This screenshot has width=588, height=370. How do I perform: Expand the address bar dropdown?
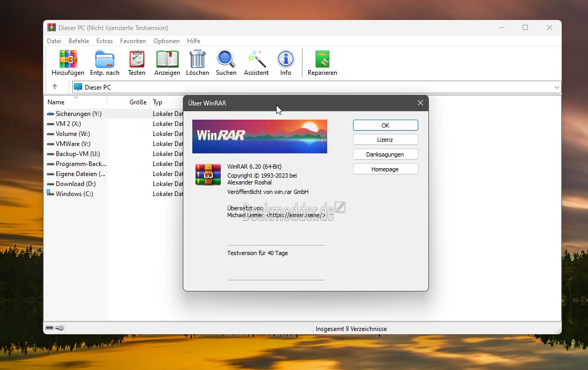(556, 87)
